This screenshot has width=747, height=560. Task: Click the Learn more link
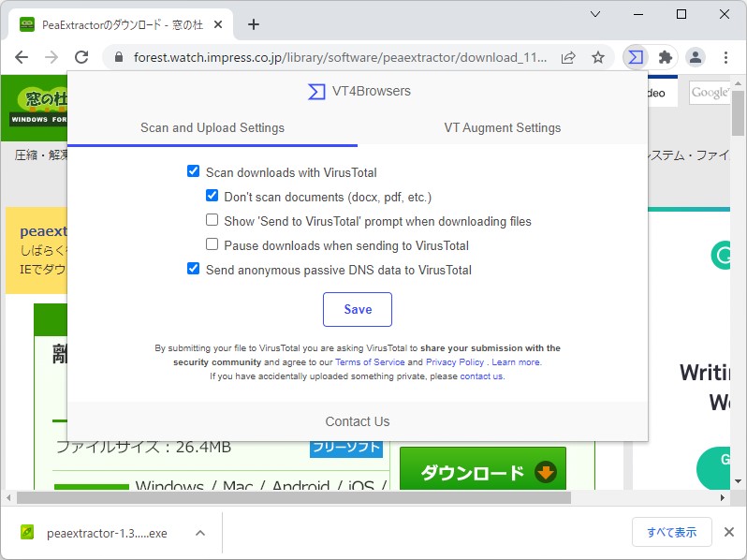pos(517,362)
